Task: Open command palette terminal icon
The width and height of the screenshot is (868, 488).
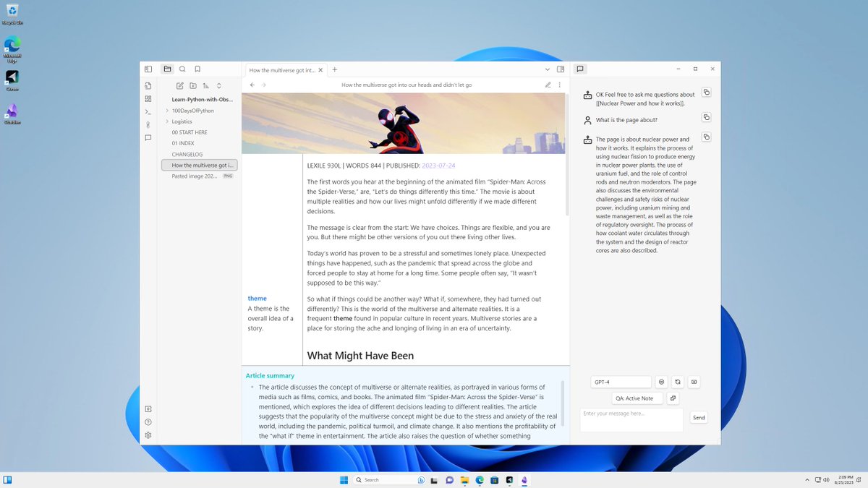Action: click(x=148, y=111)
